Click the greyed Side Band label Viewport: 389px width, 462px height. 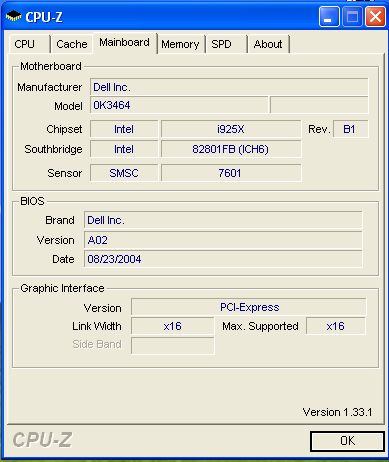coord(97,344)
